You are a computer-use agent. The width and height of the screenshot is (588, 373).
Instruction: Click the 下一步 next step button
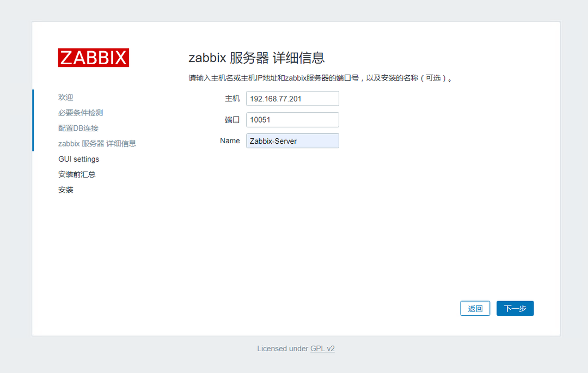[x=515, y=309]
